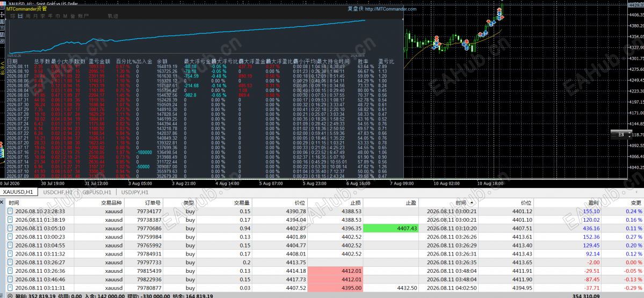Click the document icon of order 79770686

click(x=11, y=228)
